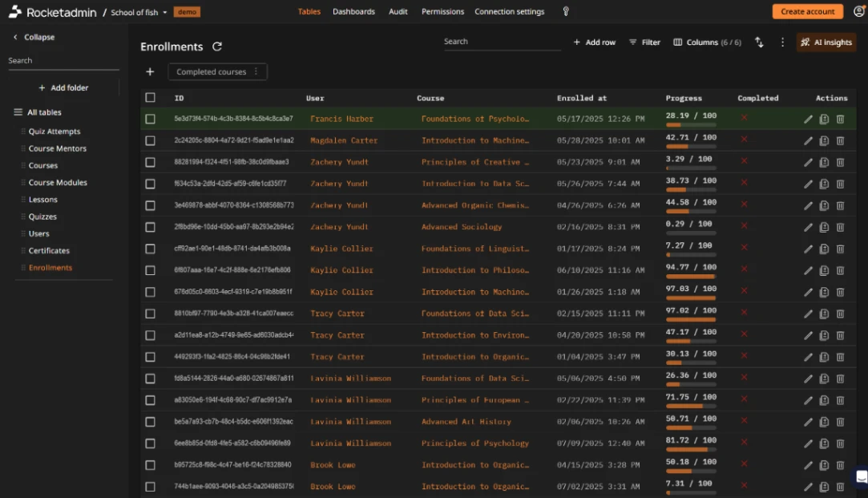The height and width of the screenshot is (498, 868).
Task: Click Add row to insert a record
Action: click(x=594, y=42)
